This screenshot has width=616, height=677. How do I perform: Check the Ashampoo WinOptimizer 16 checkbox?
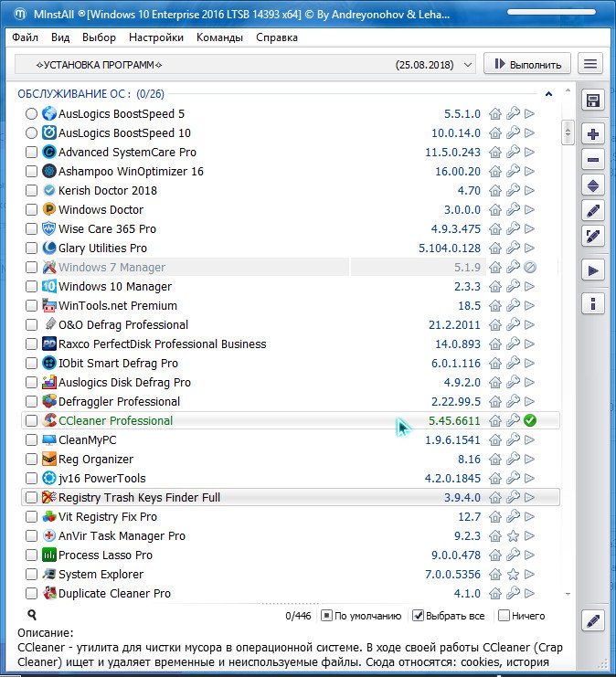[x=31, y=172]
